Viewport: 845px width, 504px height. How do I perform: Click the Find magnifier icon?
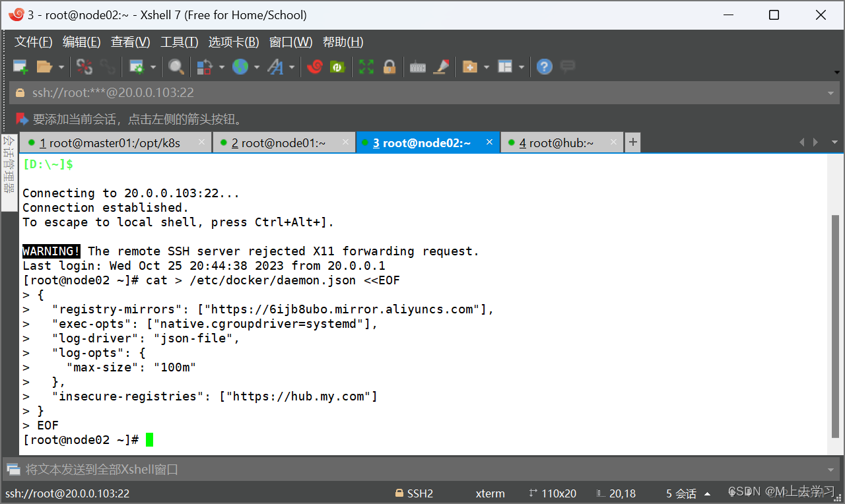[176, 67]
